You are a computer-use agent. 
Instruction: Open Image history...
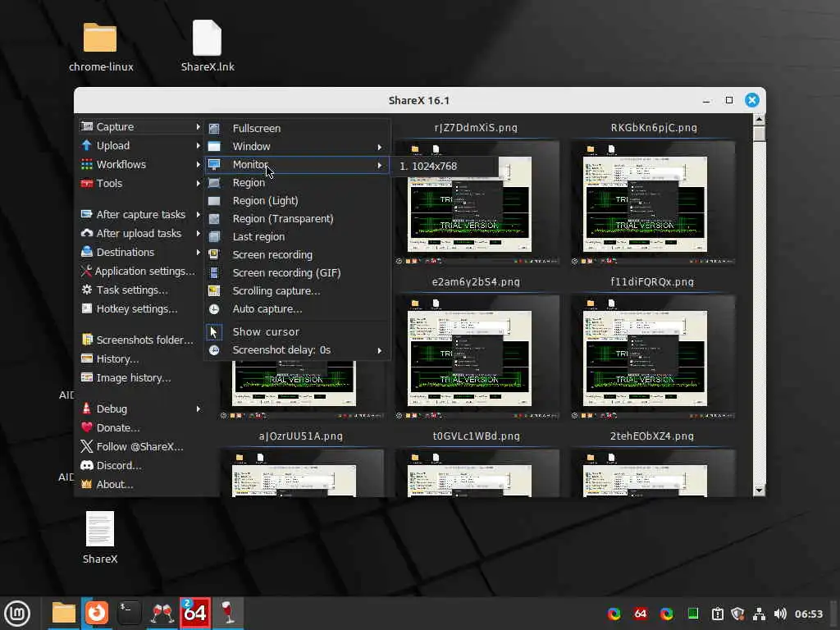pos(140,377)
